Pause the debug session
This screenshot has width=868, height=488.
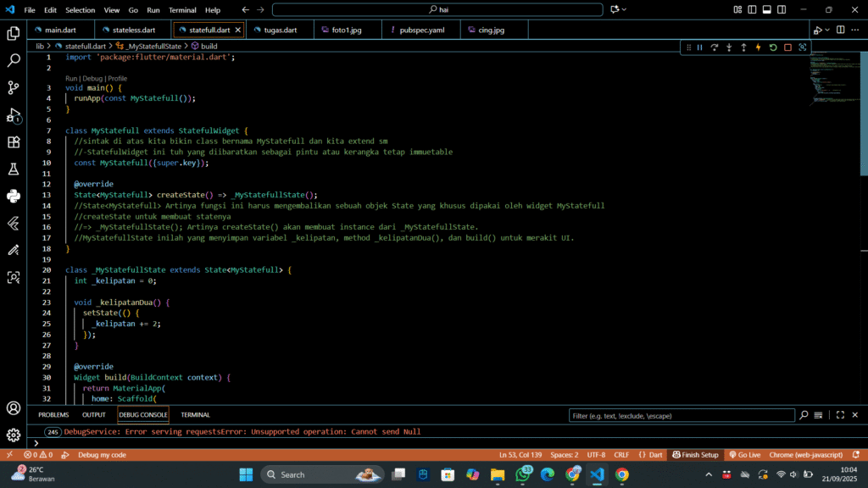coord(699,47)
